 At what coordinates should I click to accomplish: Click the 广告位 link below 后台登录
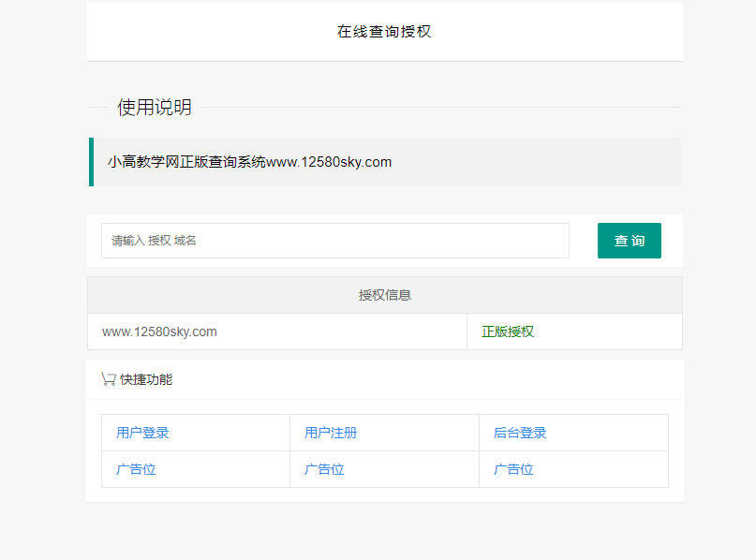coord(513,469)
